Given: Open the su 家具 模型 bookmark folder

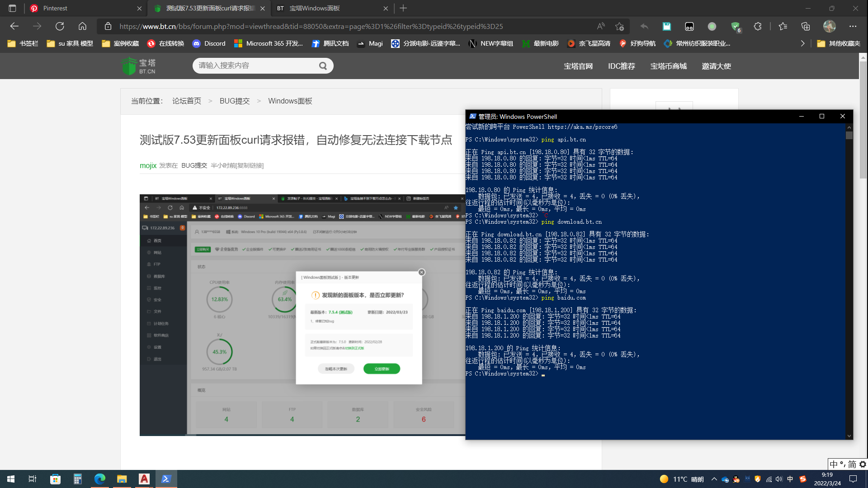Looking at the screenshot, I should point(70,43).
